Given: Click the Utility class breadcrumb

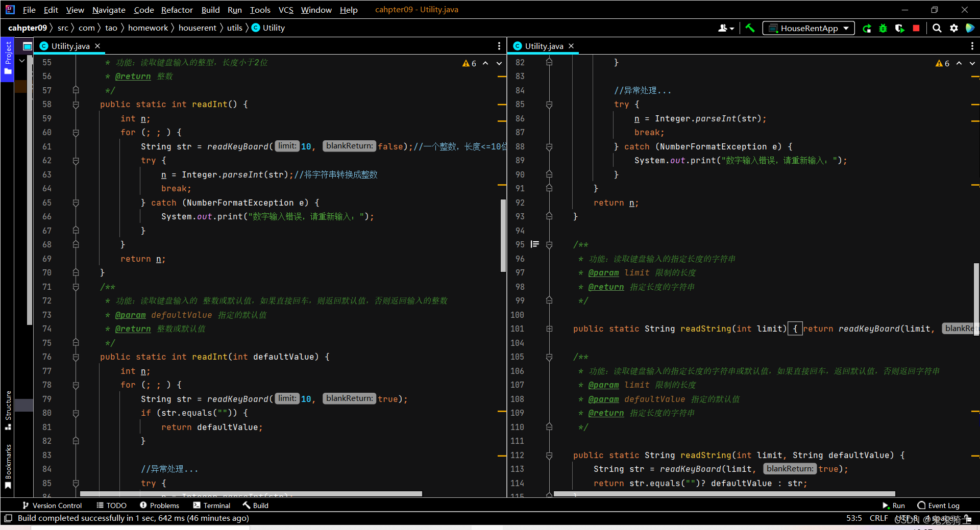Looking at the screenshot, I should coord(268,28).
